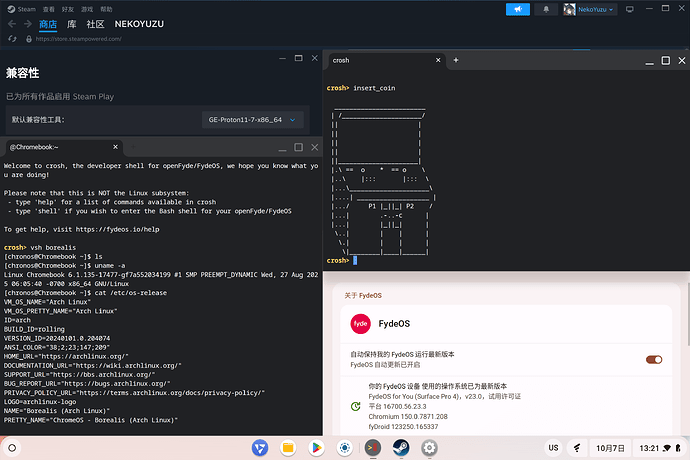Open the blue circular app icon next to Play Store

click(345, 448)
